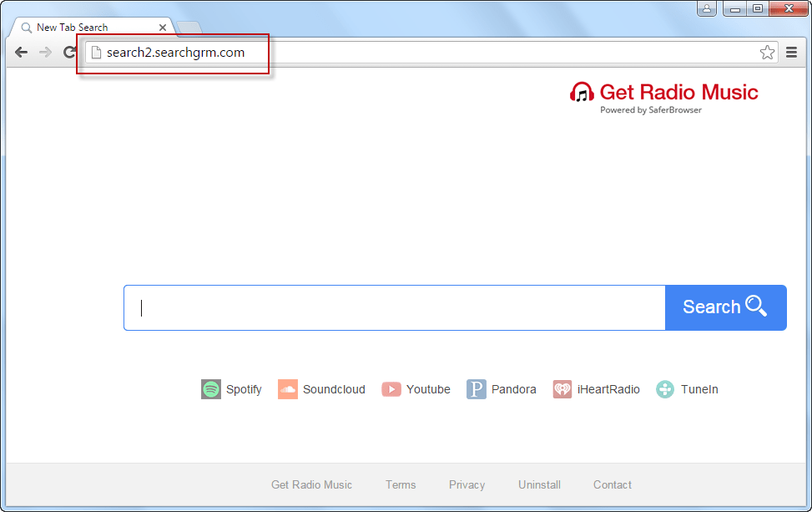Viewport: 812px width, 512px height.
Task: Open the iHeartRadio shortcut icon
Action: [562, 389]
